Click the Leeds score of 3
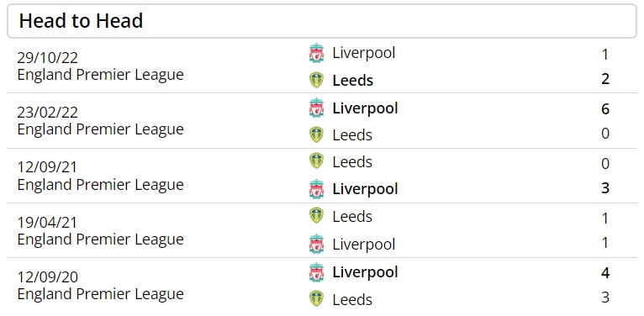 pyautogui.click(x=605, y=298)
